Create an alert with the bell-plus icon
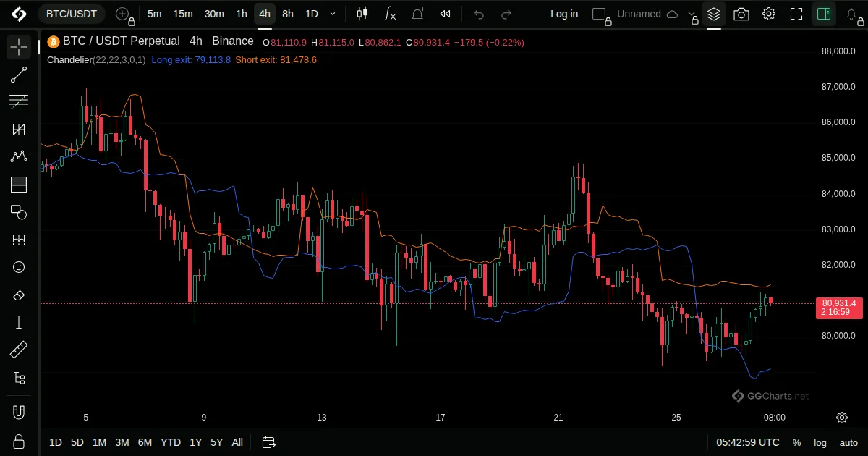This screenshot has width=868, height=456. [x=418, y=14]
